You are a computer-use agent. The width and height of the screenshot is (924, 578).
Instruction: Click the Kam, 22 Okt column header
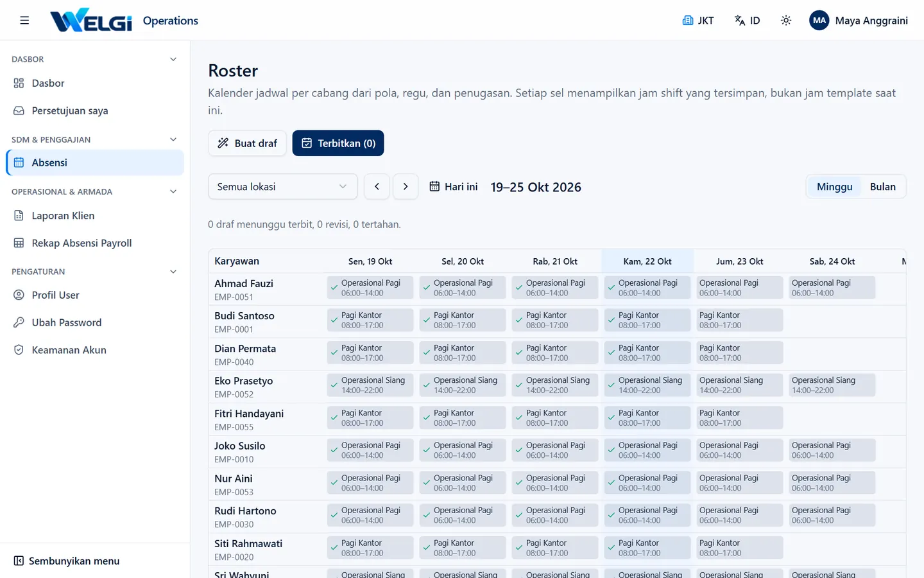647,261
